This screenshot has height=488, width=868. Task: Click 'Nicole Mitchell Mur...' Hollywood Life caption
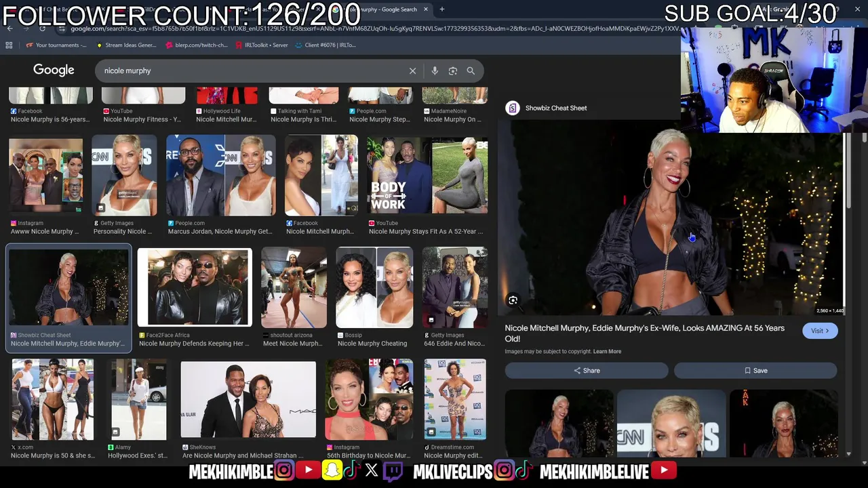226,119
